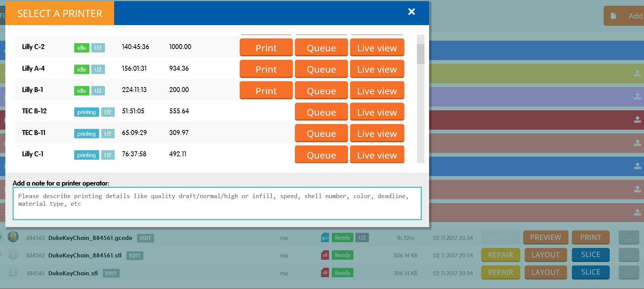
Task: Click the Add button in background page
Action: [624, 16]
